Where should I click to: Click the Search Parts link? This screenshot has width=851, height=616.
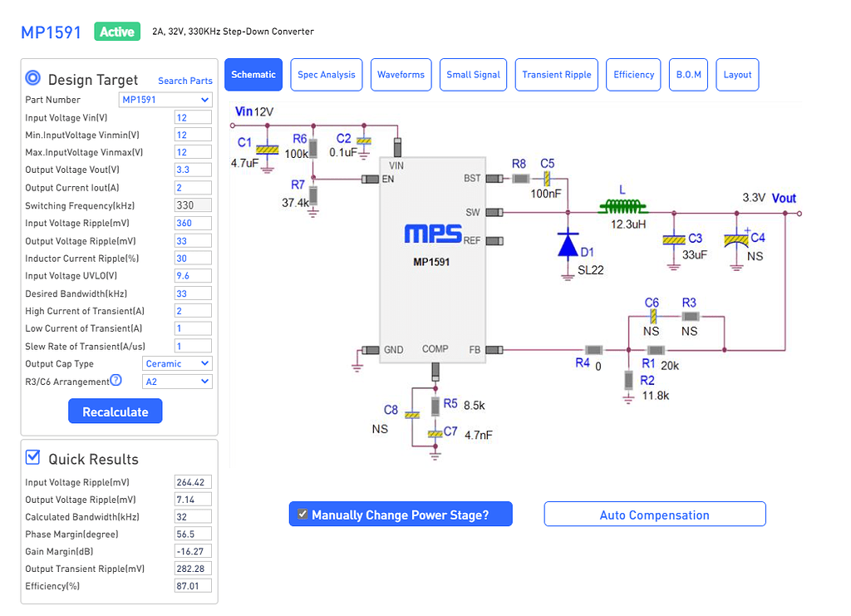pyautogui.click(x=184, y=81)
